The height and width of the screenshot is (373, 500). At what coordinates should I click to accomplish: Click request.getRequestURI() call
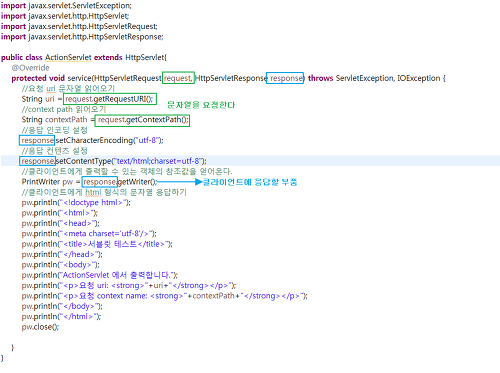coord(109,99)
